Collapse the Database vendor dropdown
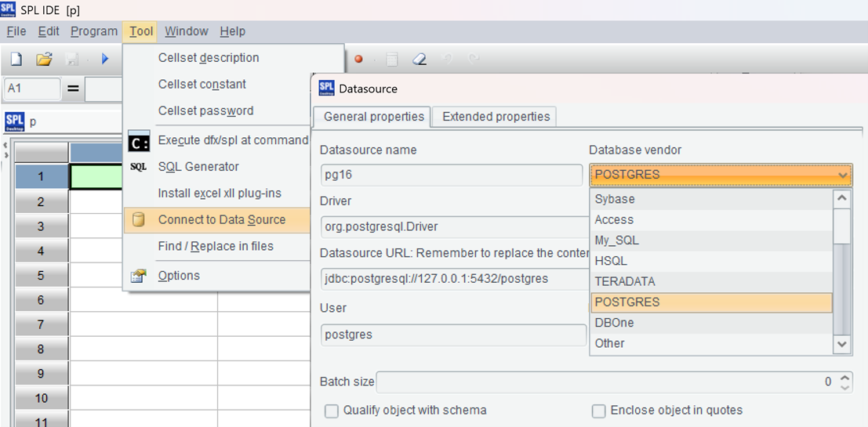Image resolution: width=868 pixels, height=427 pixels. point(843,175)
